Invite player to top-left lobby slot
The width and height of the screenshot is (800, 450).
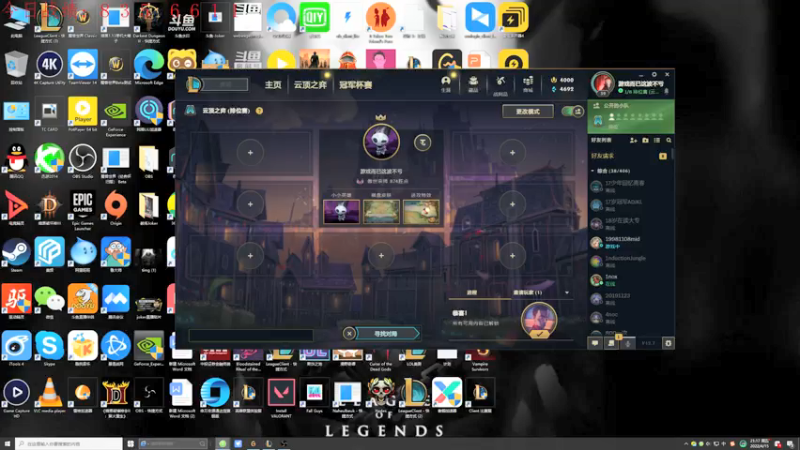click(250, 153)
